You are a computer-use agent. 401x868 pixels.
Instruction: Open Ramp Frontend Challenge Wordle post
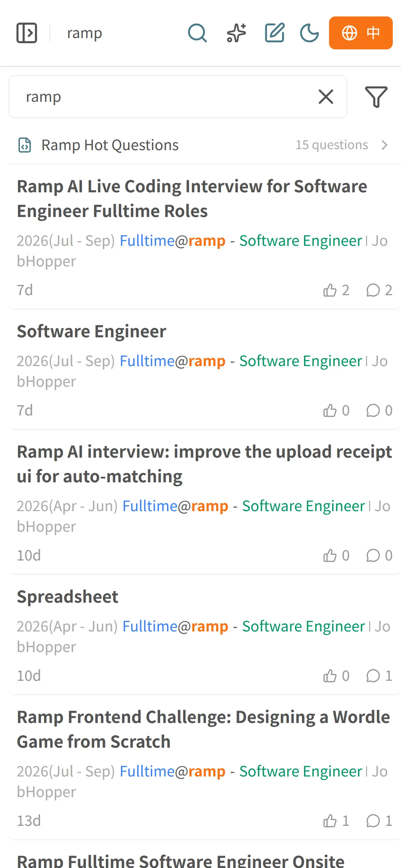tap(204, 729)
